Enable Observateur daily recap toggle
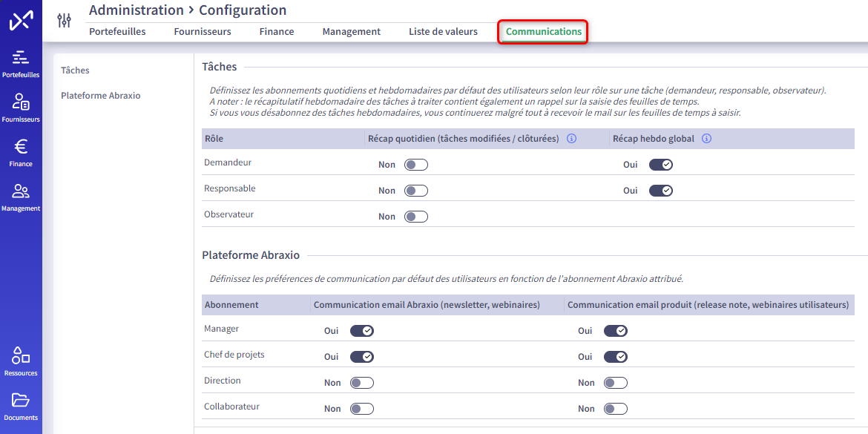Screen dimensions: 868x434 415,217
